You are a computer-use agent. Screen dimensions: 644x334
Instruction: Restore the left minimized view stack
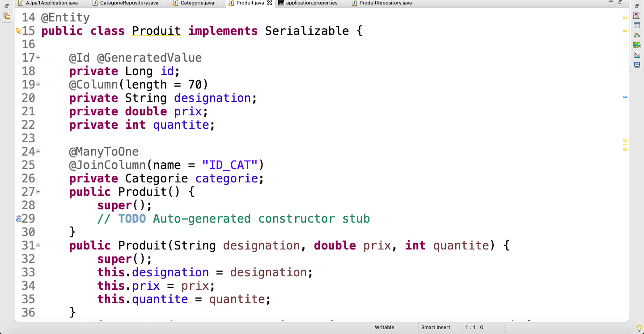[7, 6]
